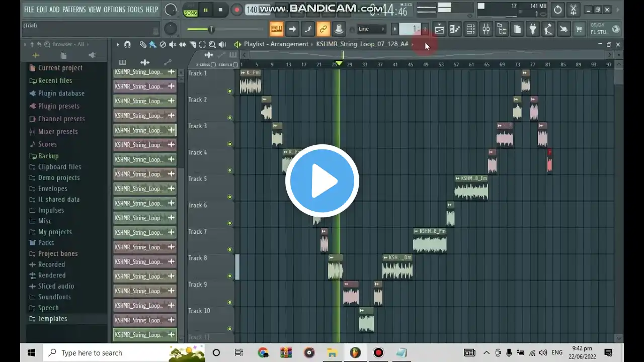Mute Track 10 using its green dot
644x362 pixels.
point(230,329)
